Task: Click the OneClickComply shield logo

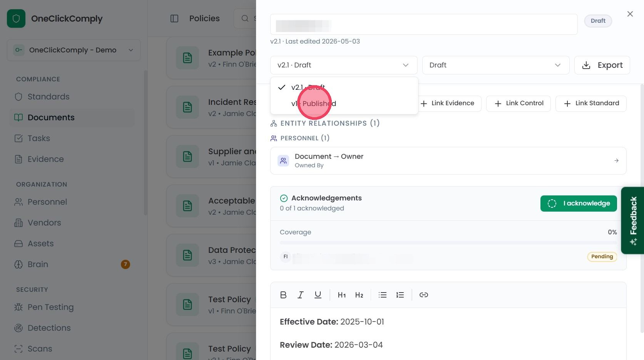Action: (16, 19)
